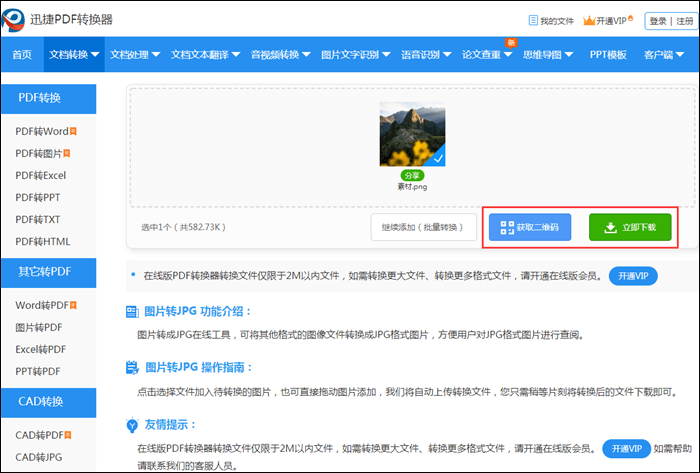This screenshot has width=700, height=473.
Task: Click the VIP crown icon
Action: point(589,21)
